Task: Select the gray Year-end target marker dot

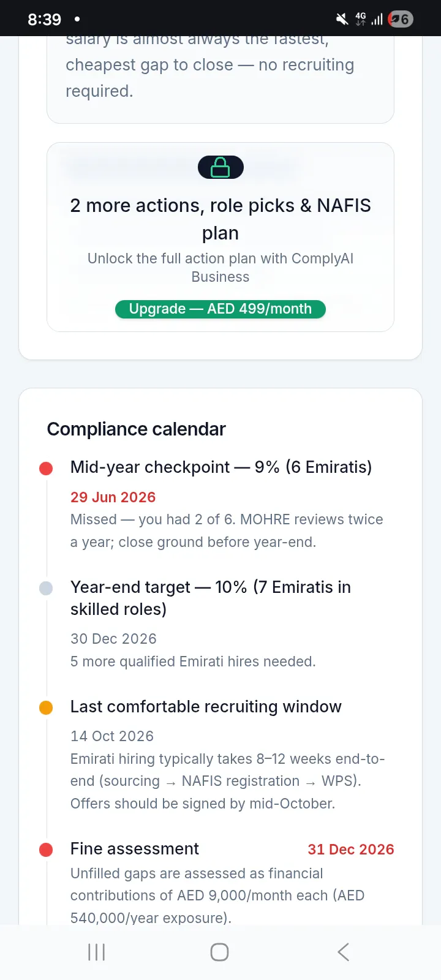Action: tap(46, 588)
